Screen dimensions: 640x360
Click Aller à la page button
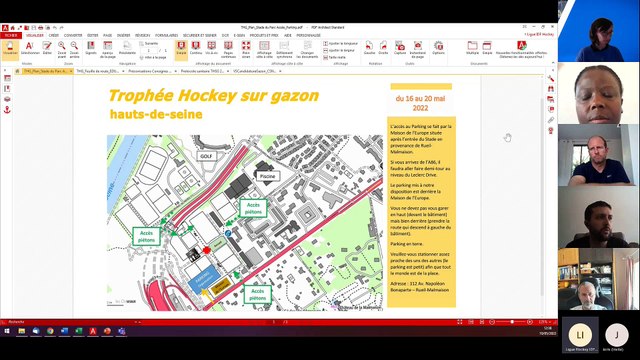pyautogui.click(x=153, y=58)
